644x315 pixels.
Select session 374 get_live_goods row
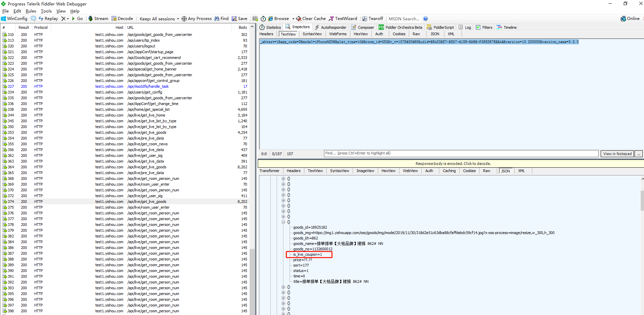pos(125,202)
